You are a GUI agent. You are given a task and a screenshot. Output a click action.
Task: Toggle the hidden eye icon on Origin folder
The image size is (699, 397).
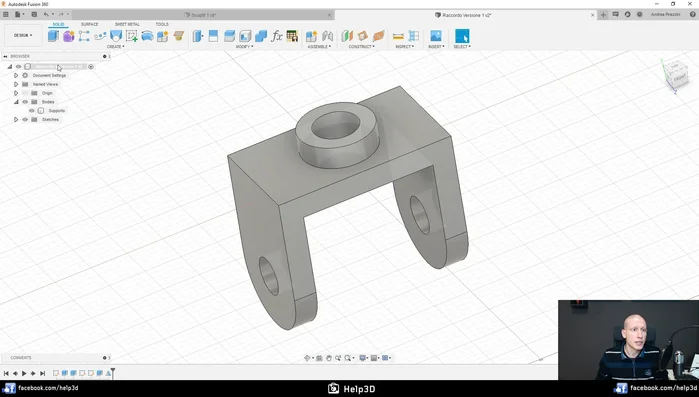click(x=25, y=93)
